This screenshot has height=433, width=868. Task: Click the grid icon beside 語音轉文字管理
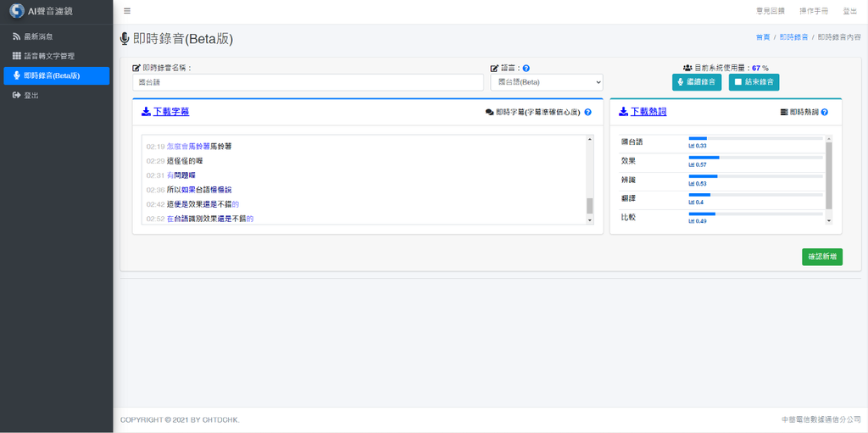point(17,56)
